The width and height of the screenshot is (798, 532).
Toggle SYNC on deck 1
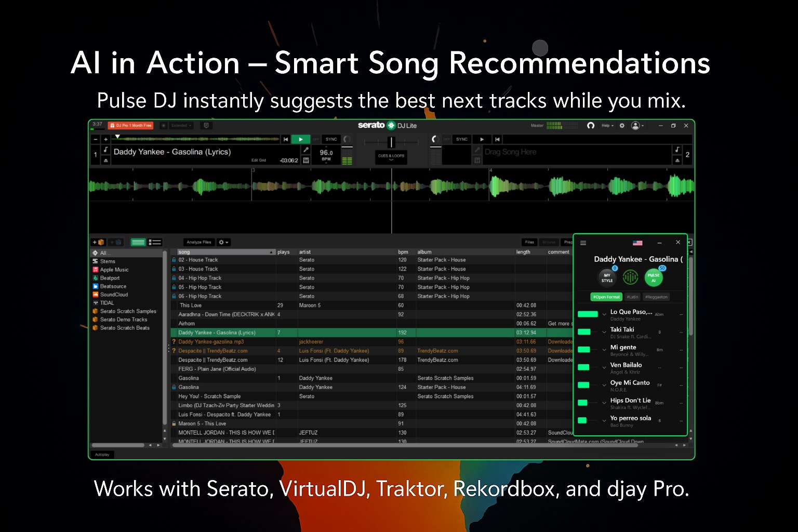pyautogui.click(x=330, y=139)
